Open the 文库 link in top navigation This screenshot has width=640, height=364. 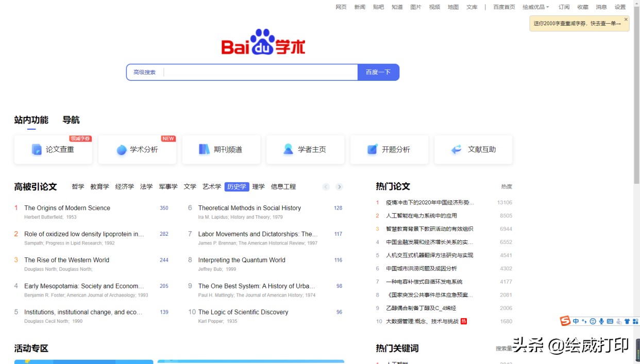[472, 7]
